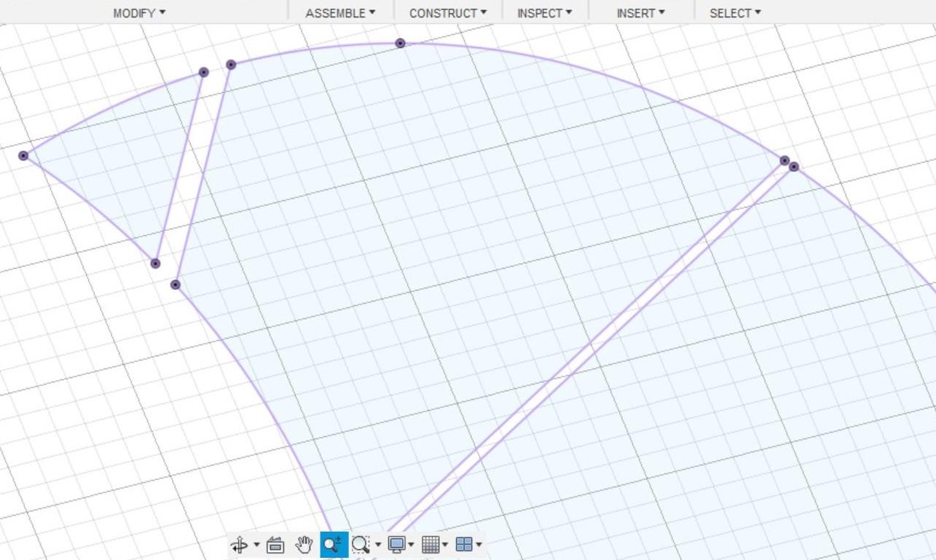Image resolution: width=936 pixels, height=560 pixels.
Task: Click the Viewports layout icon
Action: pyautogui.click(x=464, y=545)
